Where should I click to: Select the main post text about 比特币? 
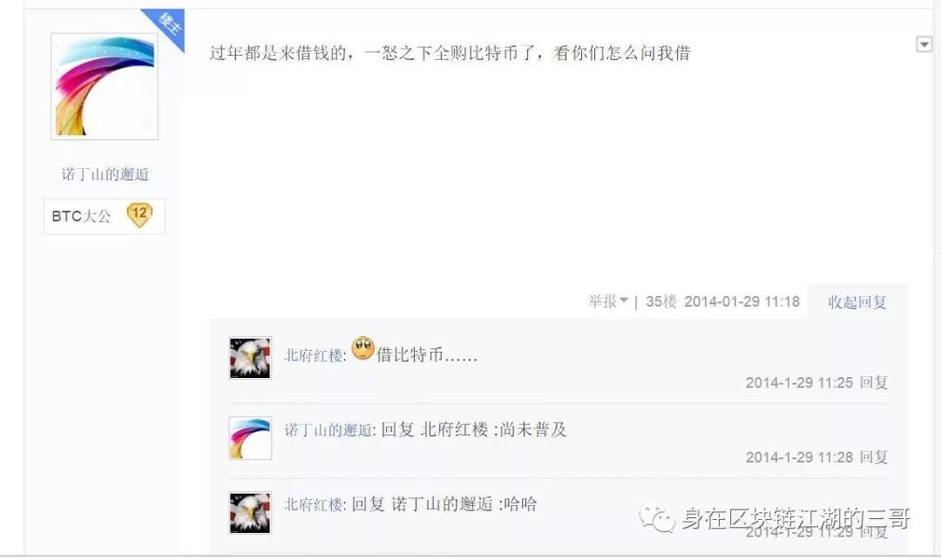(450, 53)
